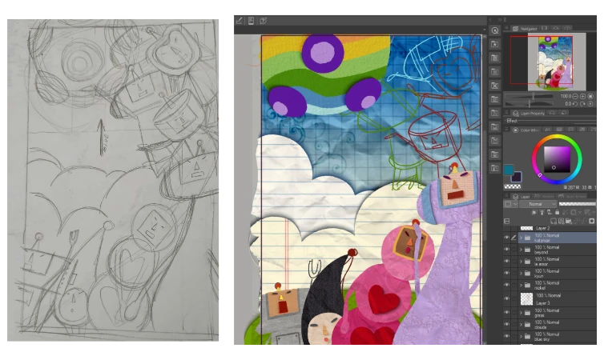Switch to the Color Wheel tab
612x364 pixels.
[525, 130]
